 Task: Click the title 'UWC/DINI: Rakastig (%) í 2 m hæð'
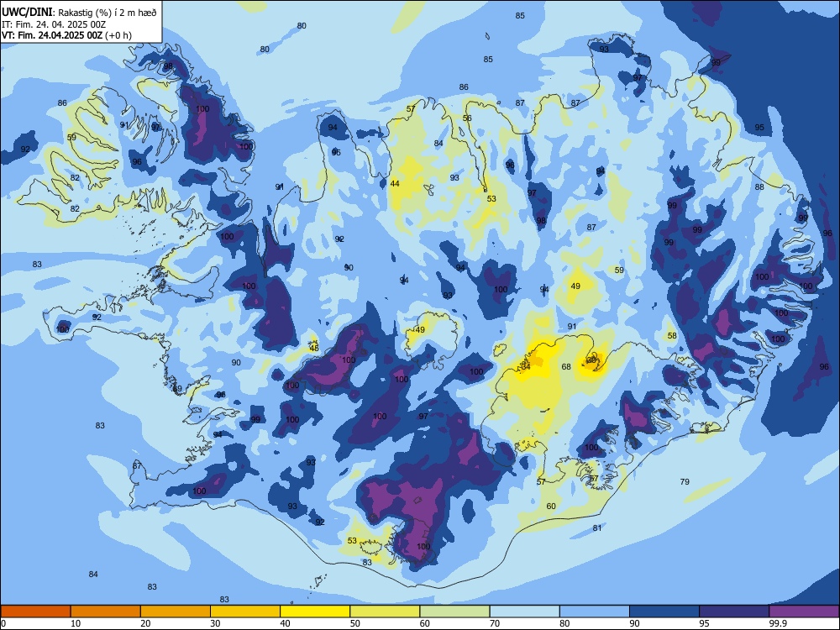pos(79,13)
